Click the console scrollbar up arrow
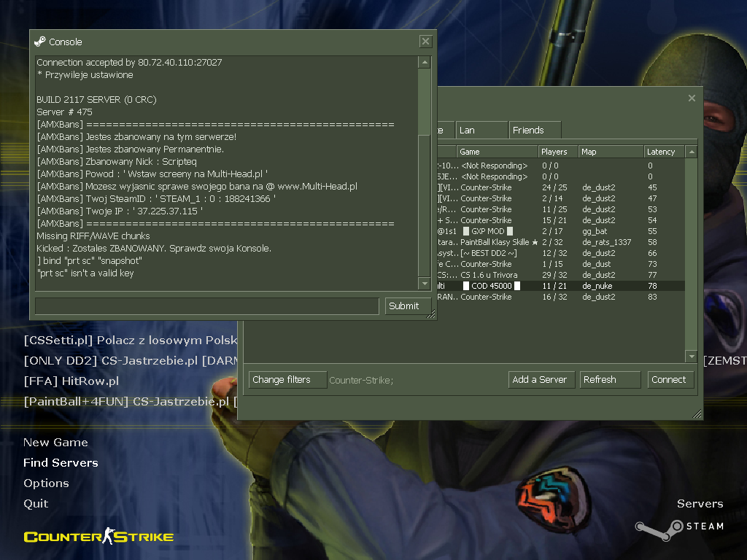The height and width of the screenshot is (560, 747). click(425, 63)
